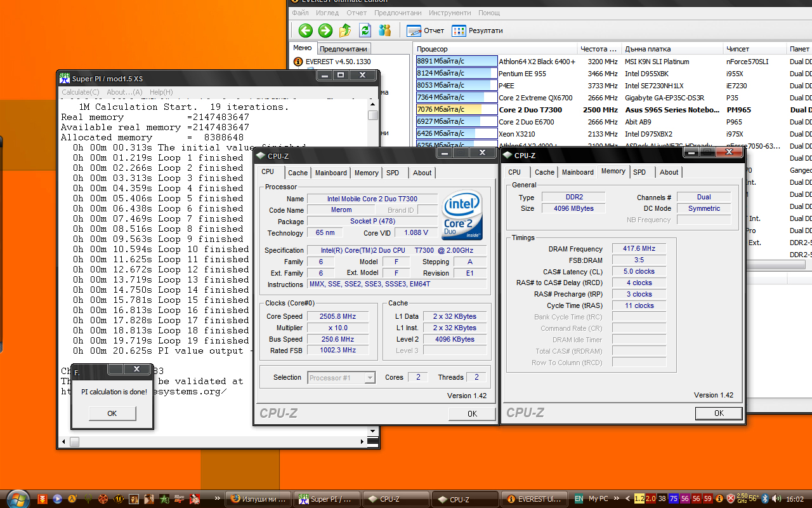Click the processor Name field in CPU-Z
The width and height of the screenshot is (812, 508).
tap(372, 199)
